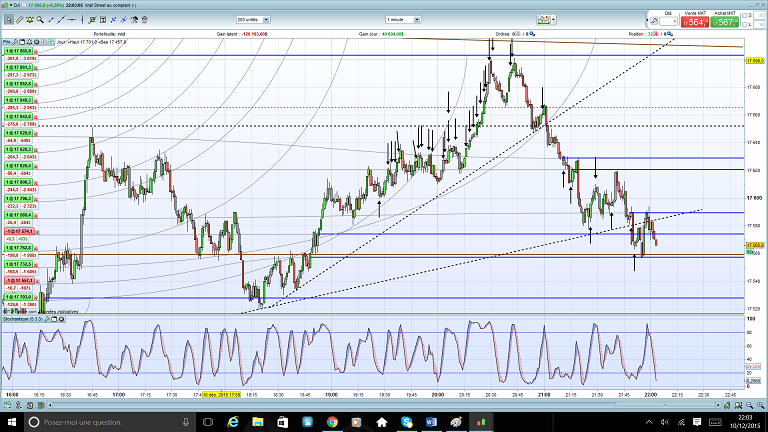Open the calculator-style panel icon
The width and height of the screenshot is (768, 432).
[x=103, y=20]
